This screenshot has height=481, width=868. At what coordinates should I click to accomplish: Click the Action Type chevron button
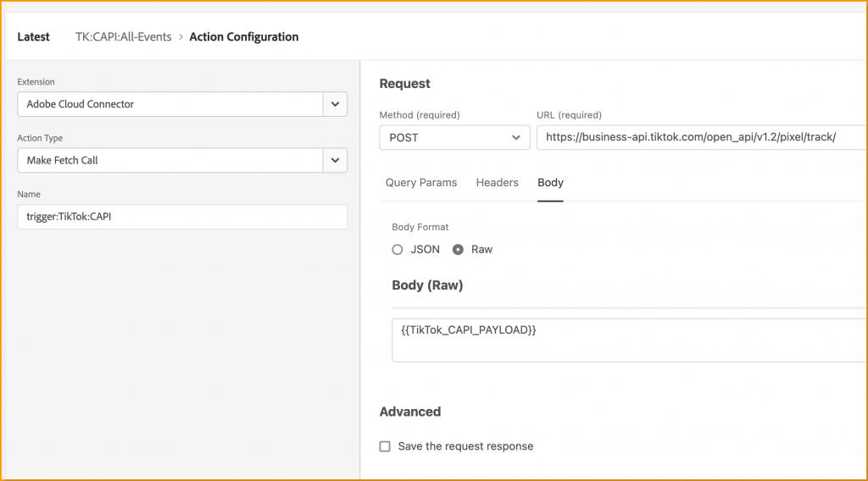coord(335,160)
